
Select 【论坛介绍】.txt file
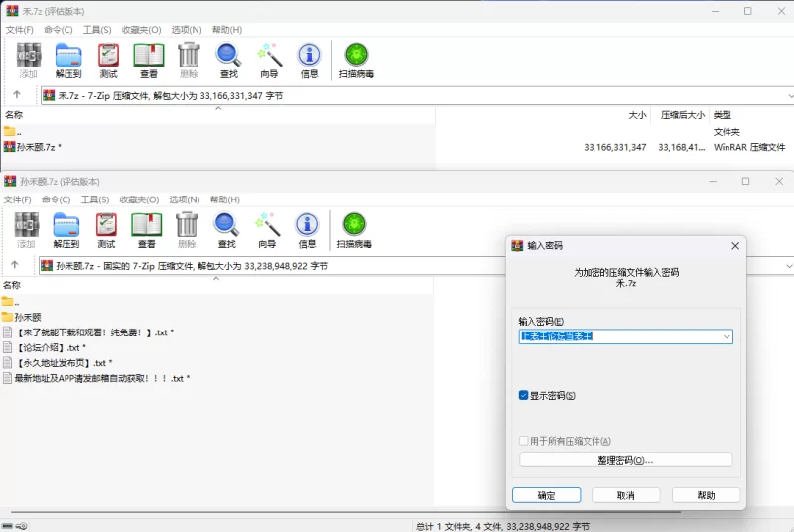click(45, 347)
